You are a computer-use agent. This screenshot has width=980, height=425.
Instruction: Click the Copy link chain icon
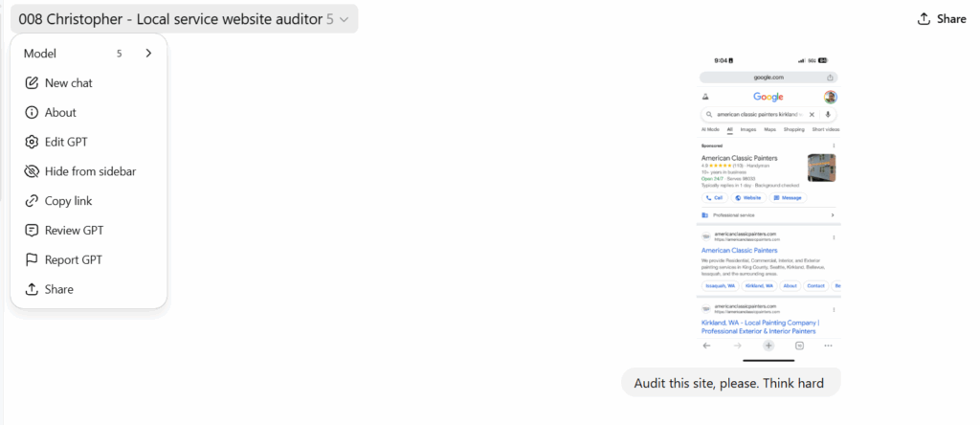[x=32, y=201]
